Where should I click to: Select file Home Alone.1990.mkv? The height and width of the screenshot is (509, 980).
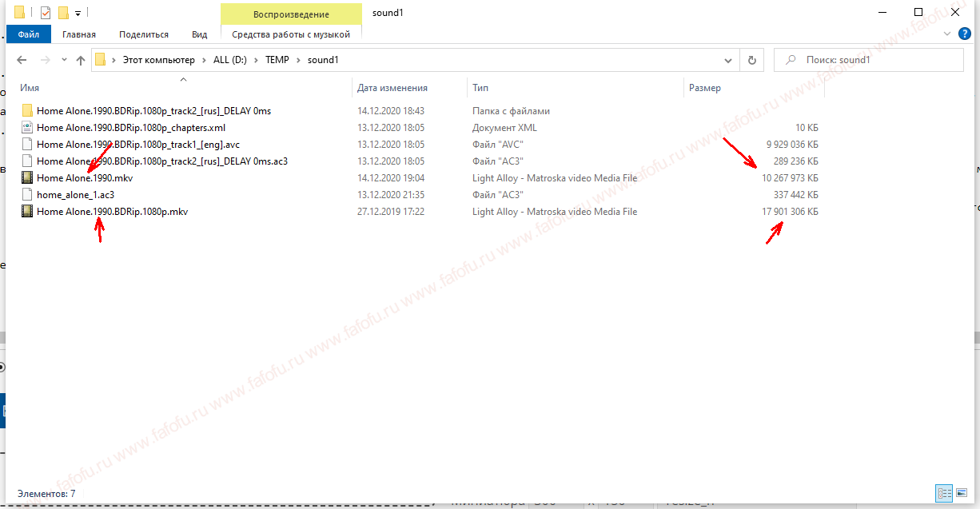84,178
